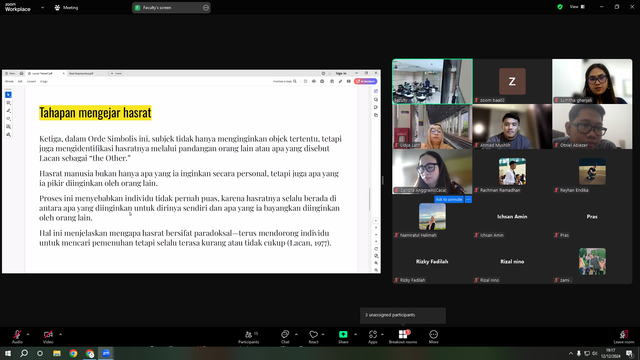Click the muted mic icon beside Rizal nino
This screenshot has width=640, height=360.
pyautogui.click(x=476, y=280)
